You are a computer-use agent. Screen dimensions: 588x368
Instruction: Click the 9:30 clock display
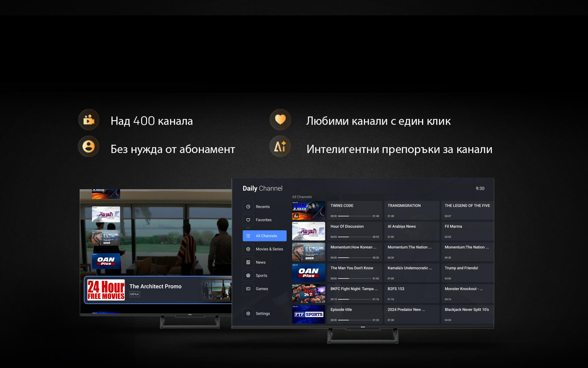pyautogui.click(x=480, y=188)
